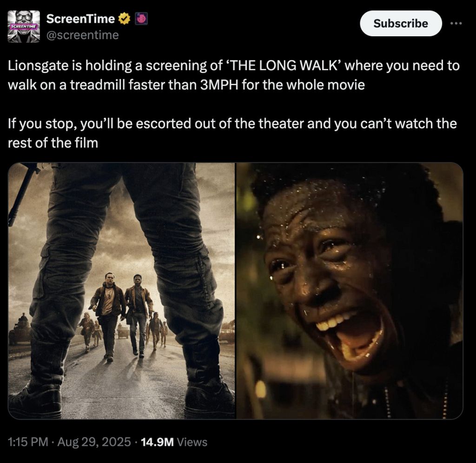
Task: Subscribe to ScreenTime
Action: click(x=401, y=23)
